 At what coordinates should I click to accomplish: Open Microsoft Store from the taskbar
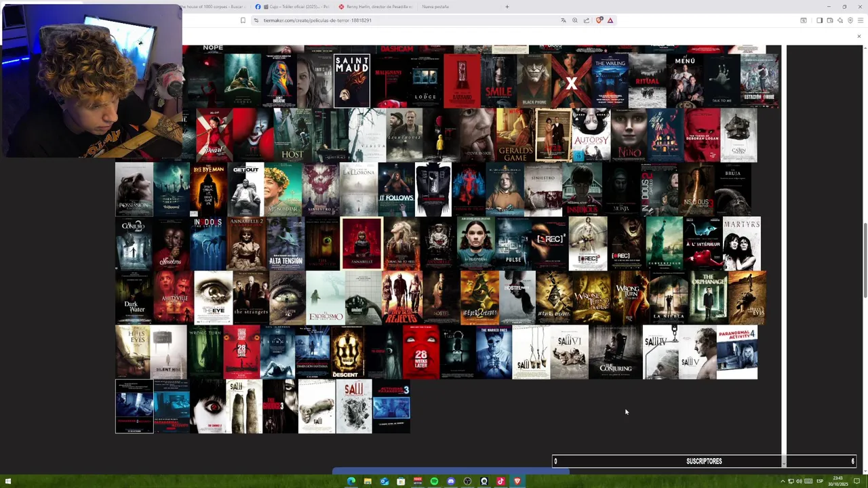click(x=401, y=481)
